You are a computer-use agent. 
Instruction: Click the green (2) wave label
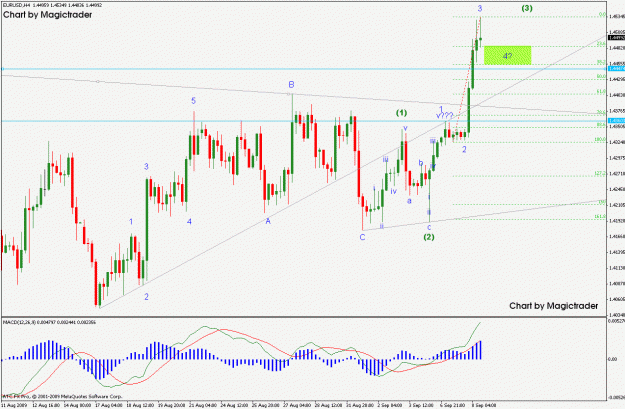point(428,237)
